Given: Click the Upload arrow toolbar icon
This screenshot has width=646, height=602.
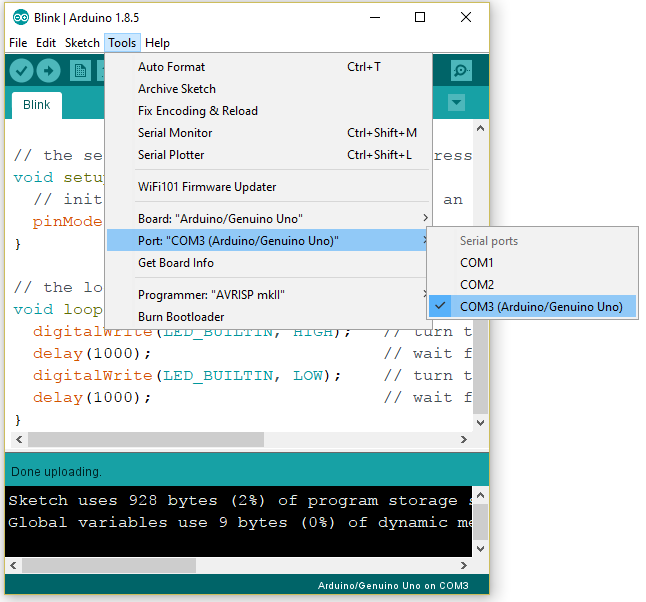Looking at the screenshot, I should [x=49, y=70].
